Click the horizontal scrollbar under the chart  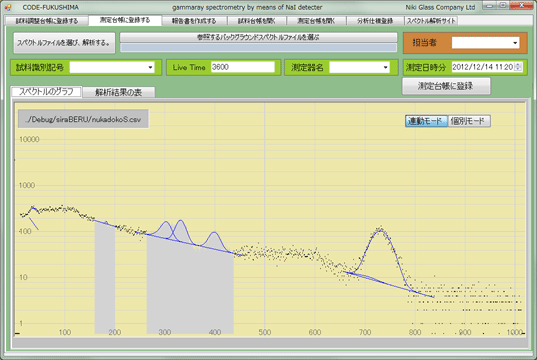click(270, 342)
